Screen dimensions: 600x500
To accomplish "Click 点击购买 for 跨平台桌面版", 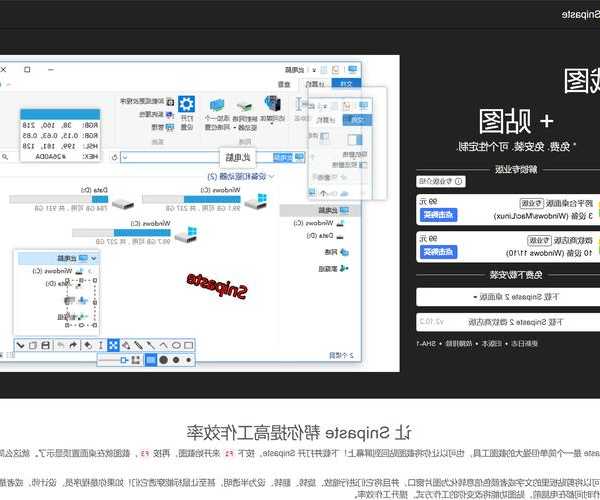I will (438, 215).
